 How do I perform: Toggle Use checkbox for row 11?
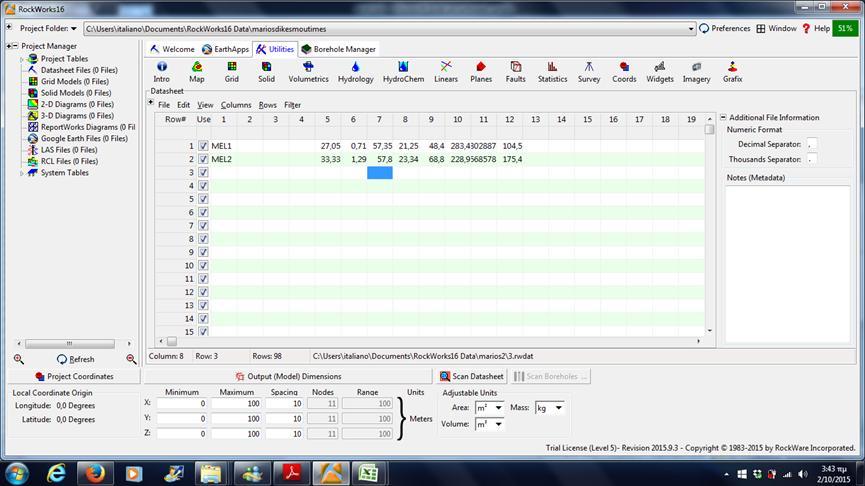203,279
